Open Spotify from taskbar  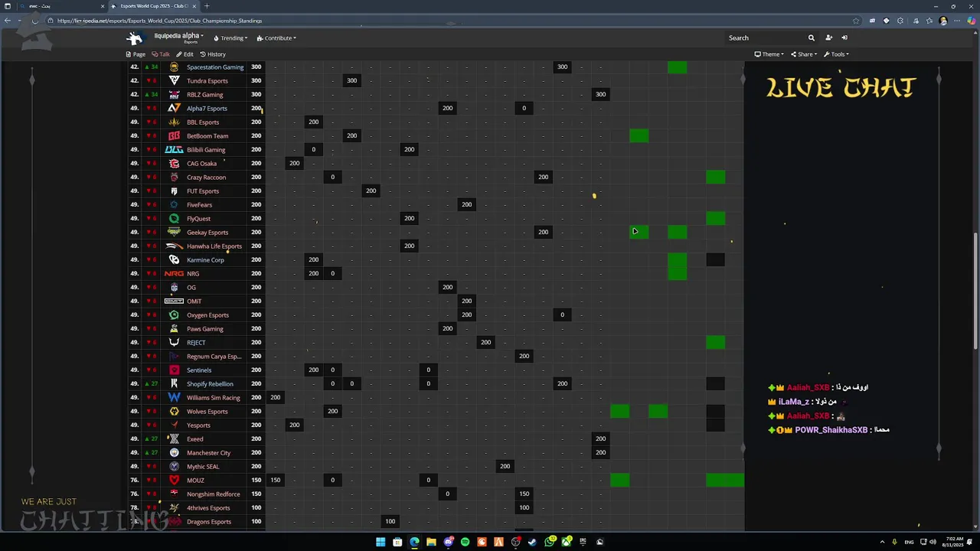(465, 542)
